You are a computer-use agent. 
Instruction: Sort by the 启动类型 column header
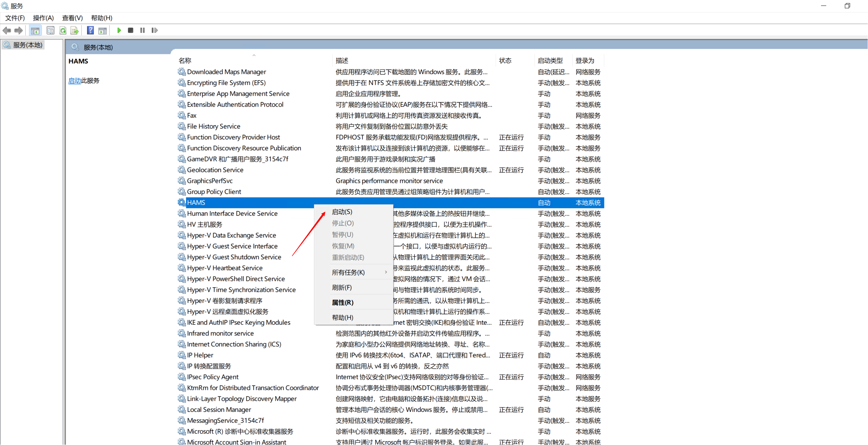click(x=550, y=61)
